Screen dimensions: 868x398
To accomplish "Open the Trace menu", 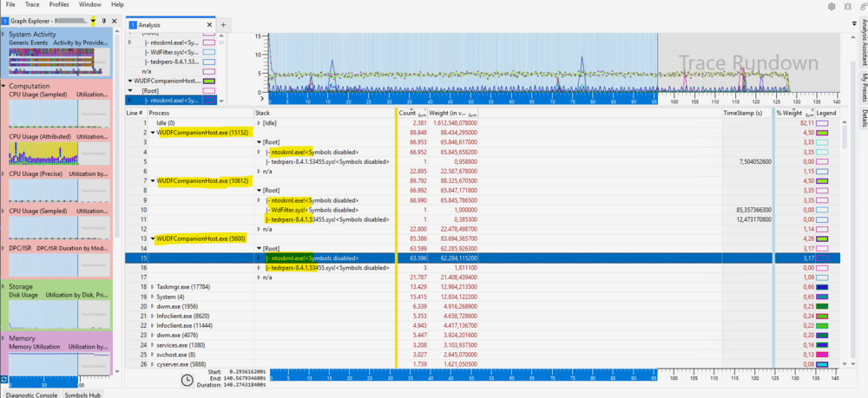I will pyautogui.click(x=32, y=4).
